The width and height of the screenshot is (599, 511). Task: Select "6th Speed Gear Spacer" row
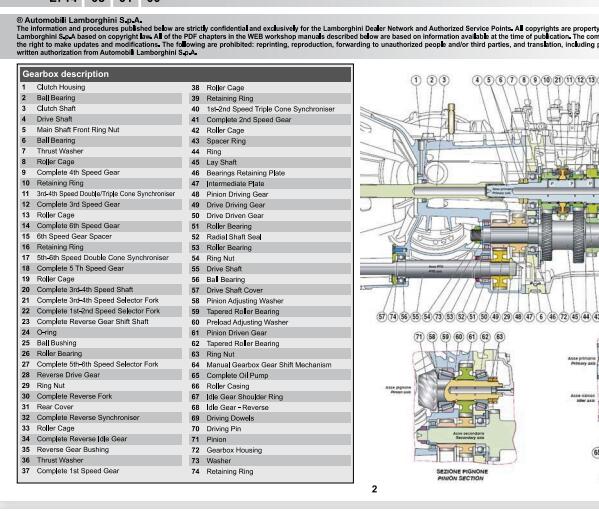click(101, 237)
